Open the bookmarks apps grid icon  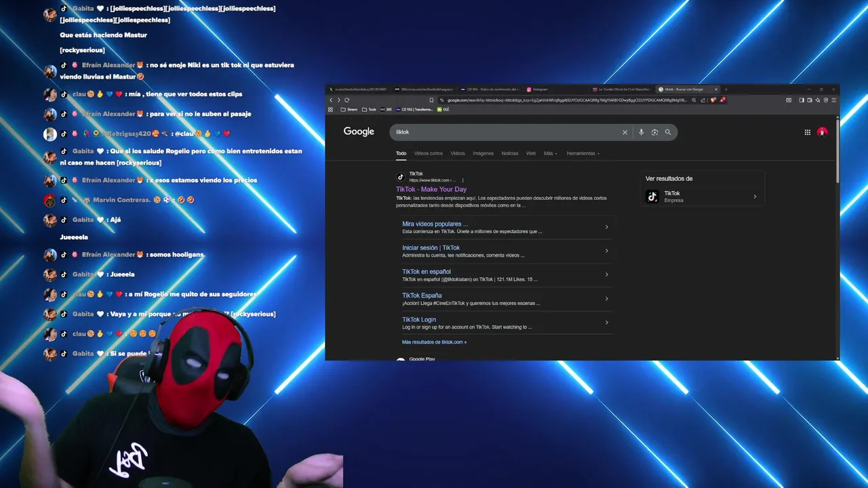pos(331,109)
